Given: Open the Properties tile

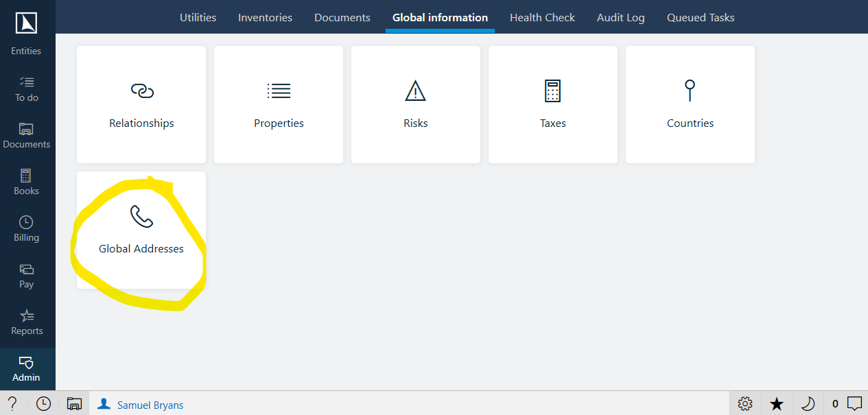Looking at the screenshot, I should 279,104.
